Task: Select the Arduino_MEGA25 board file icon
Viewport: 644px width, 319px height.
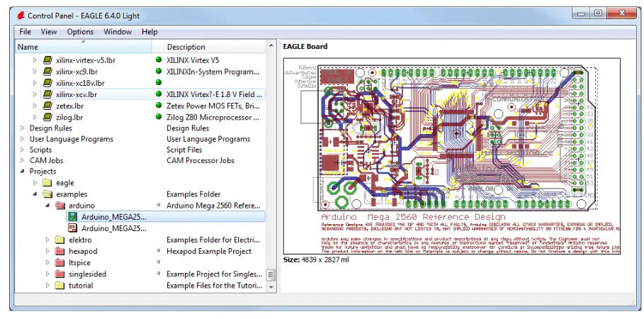Action: pos(73,217)
